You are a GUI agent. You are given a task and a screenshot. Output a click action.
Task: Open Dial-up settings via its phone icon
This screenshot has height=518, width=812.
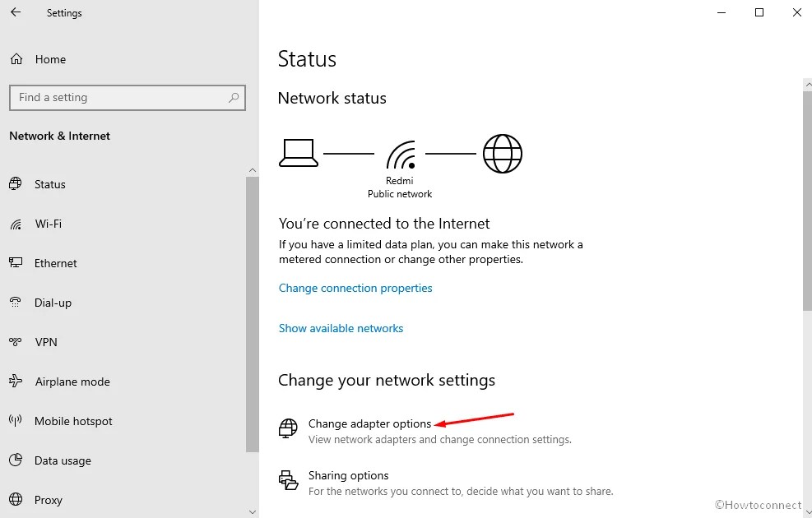tap(16, 303)
